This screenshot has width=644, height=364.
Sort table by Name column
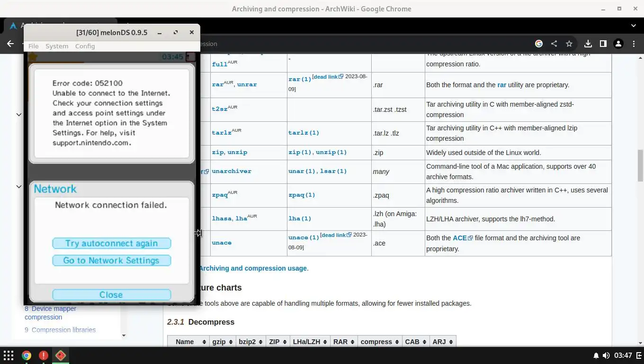188,342
